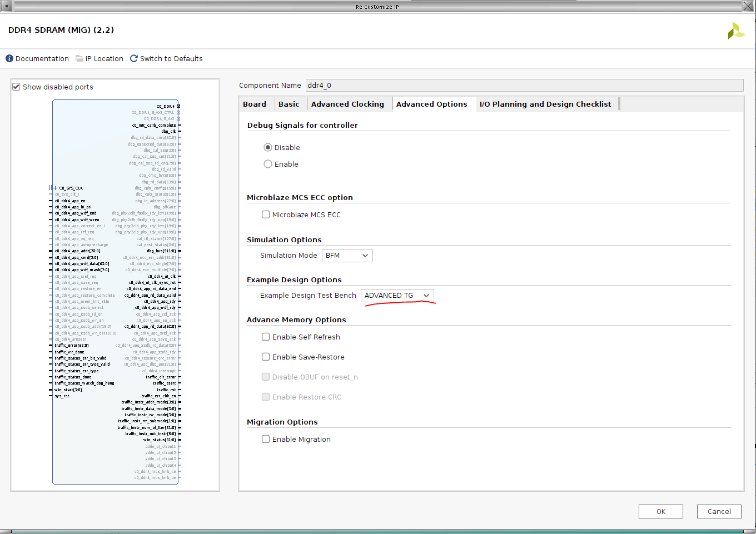
Task: Enable the Self Refresh checkbox
Action: [x=266, y=337]
